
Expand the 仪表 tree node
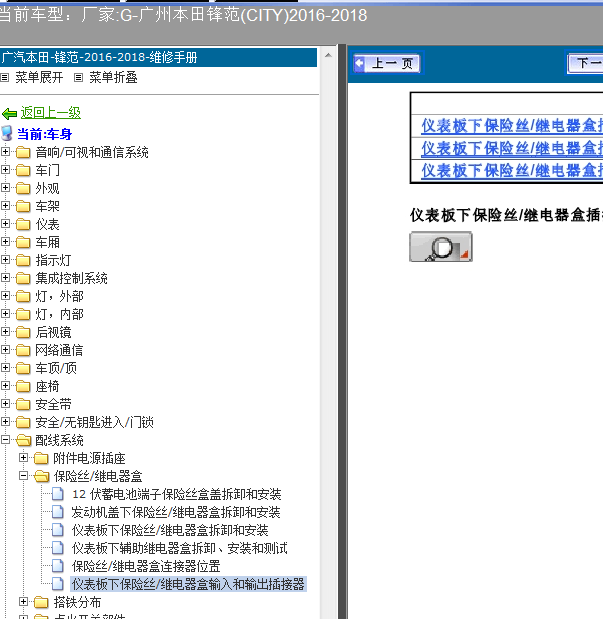point(6,224)
